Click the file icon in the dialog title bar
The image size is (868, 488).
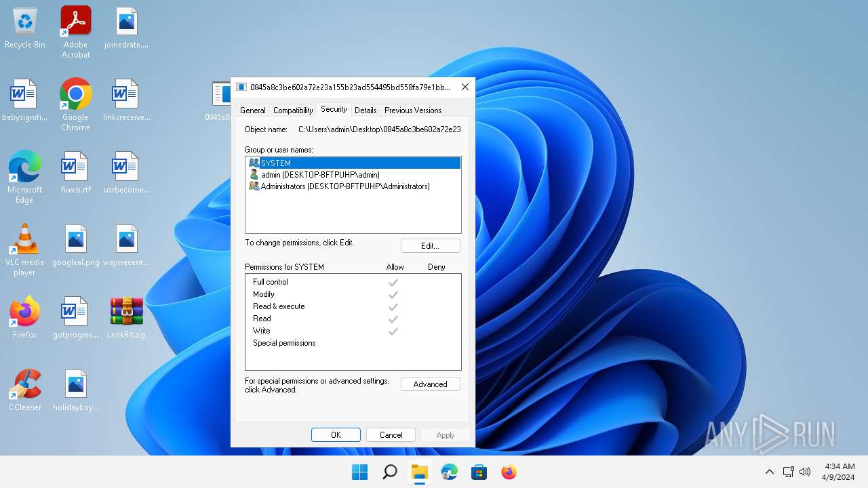[x=241, y=87]
